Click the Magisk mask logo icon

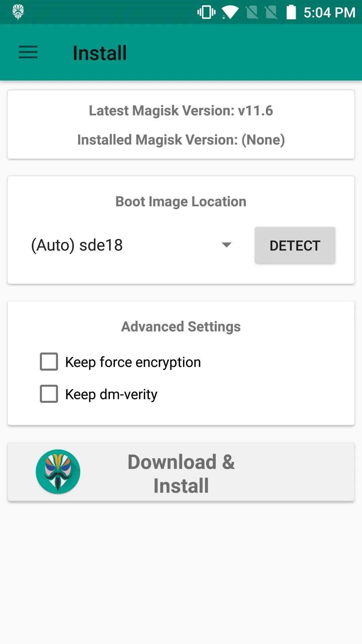[58, 471]
